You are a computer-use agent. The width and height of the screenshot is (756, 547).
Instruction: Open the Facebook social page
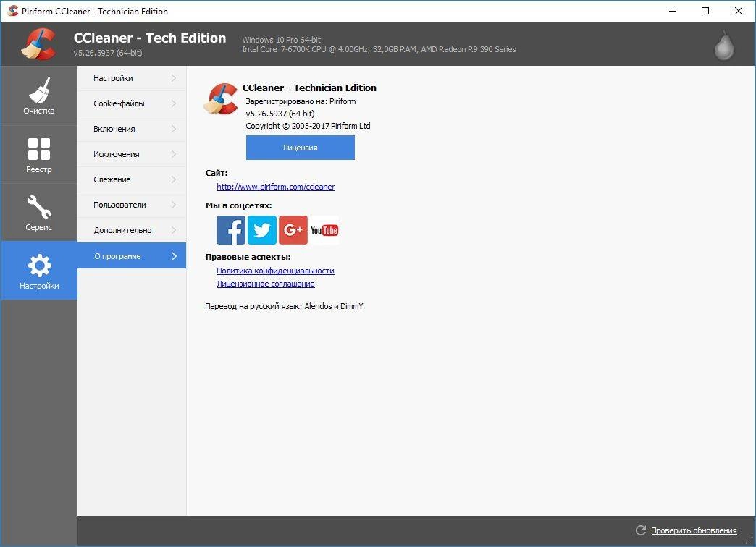coord(231,230)
